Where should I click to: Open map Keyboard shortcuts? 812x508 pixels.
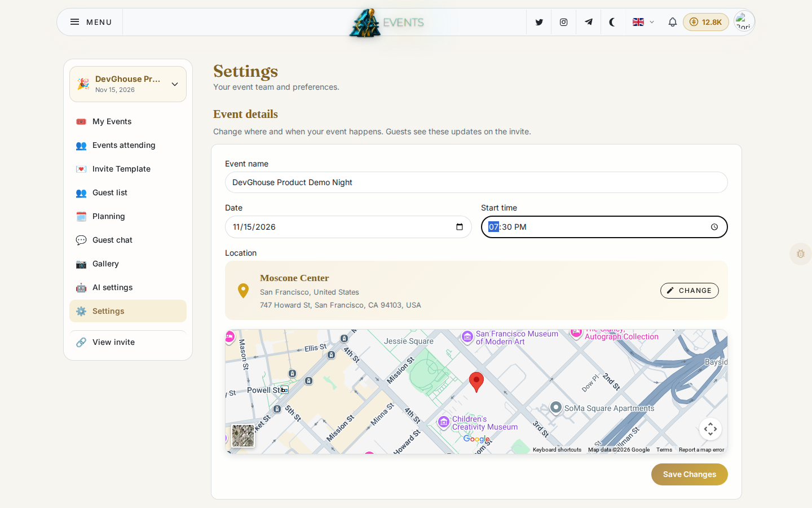click(x=557, y=450)
